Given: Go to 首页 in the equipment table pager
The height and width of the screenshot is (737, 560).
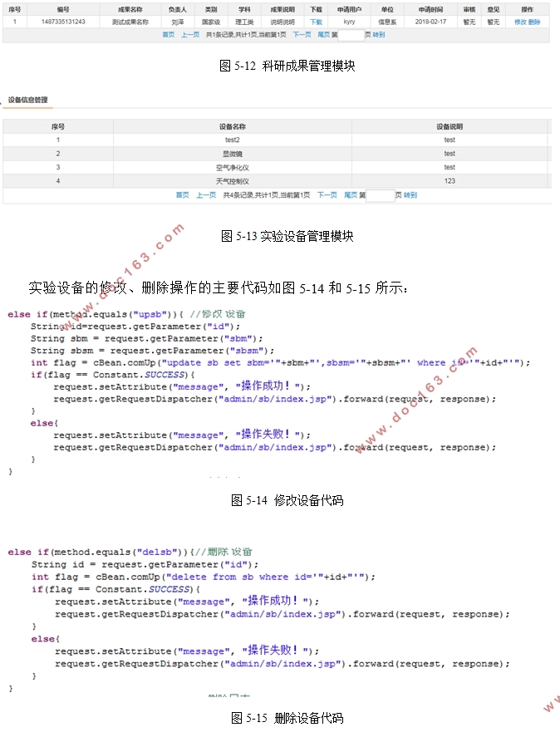Looking at the screenshot, I should 183,195.
